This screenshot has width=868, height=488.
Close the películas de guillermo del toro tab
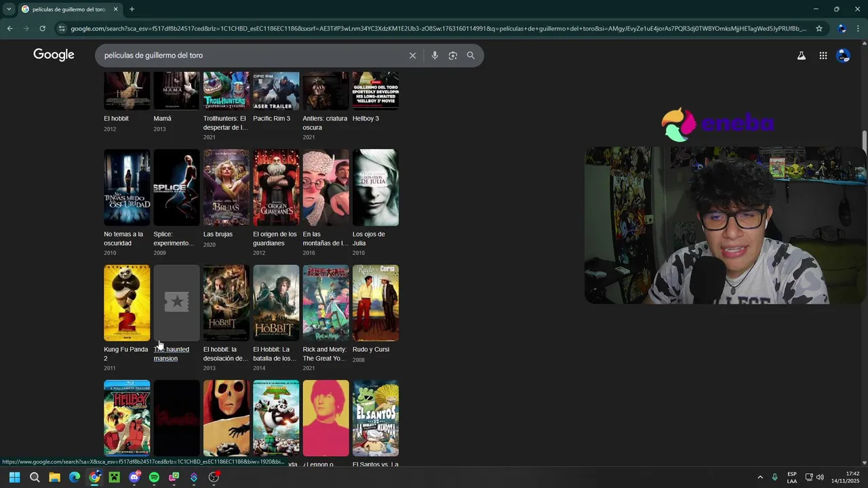click(115, 9)
